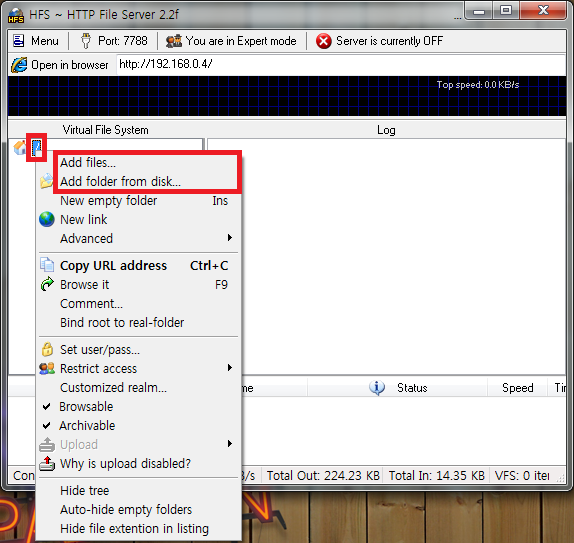Select Why is upload disabled?
The image size is (574, 543).
click(139, 464)
